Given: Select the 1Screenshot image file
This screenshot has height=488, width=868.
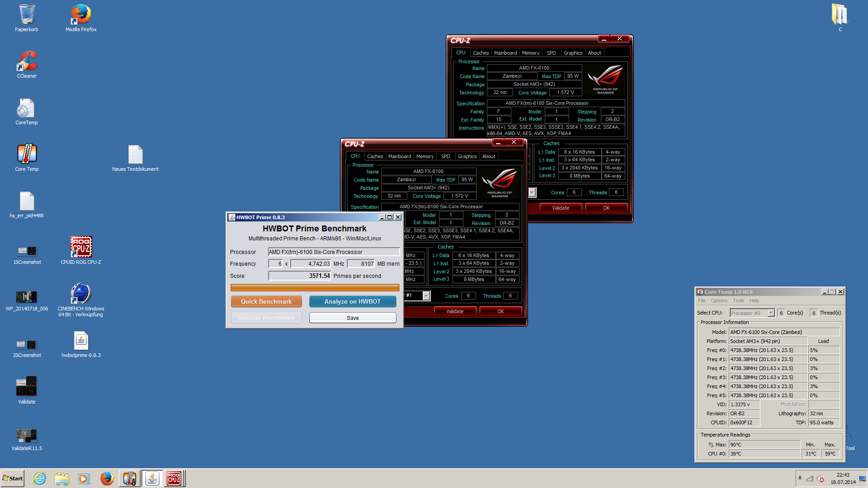Looking at the screenshot, I should 27,254.
